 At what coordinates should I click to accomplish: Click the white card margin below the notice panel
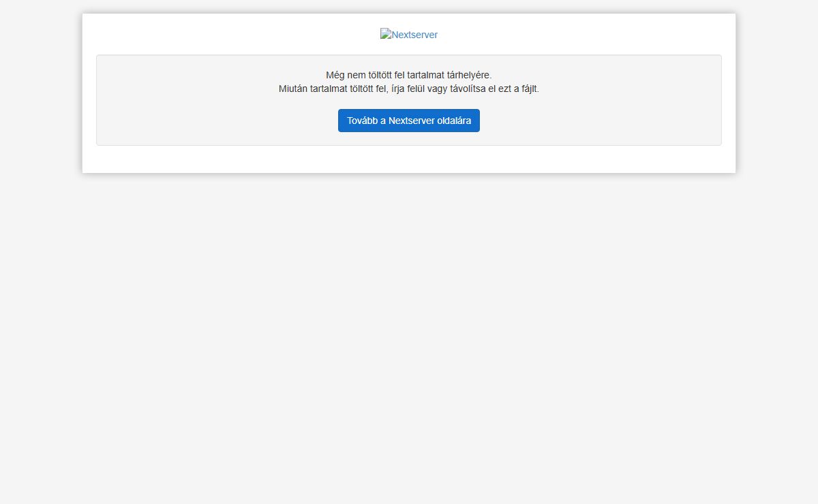coord(409,159)
